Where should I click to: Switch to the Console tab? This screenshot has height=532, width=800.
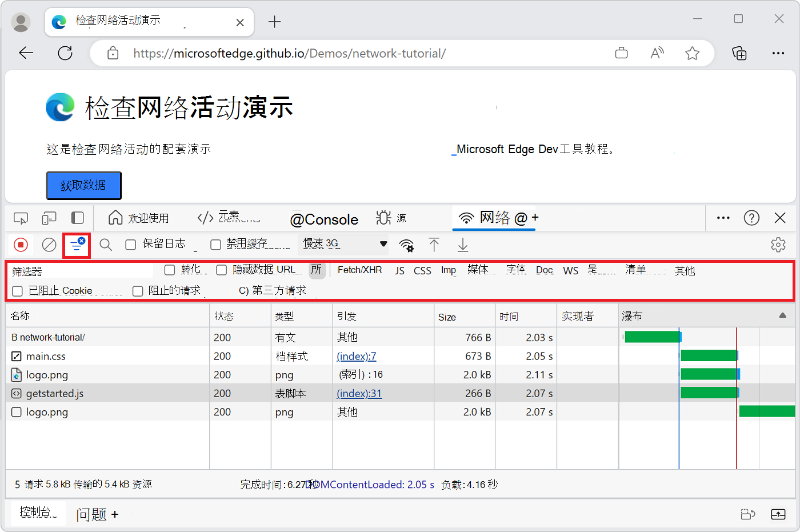(x=324, y=219)
